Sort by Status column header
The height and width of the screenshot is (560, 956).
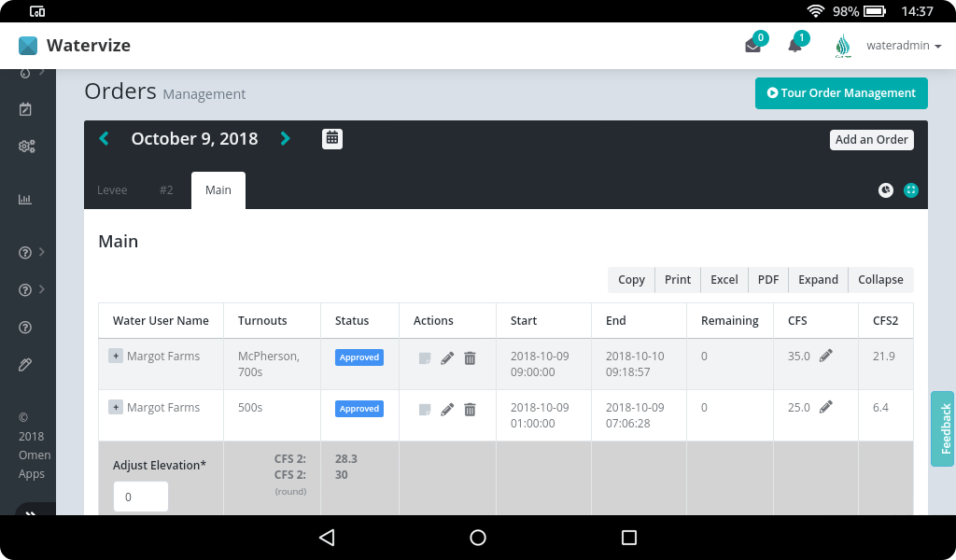(359, 320)
